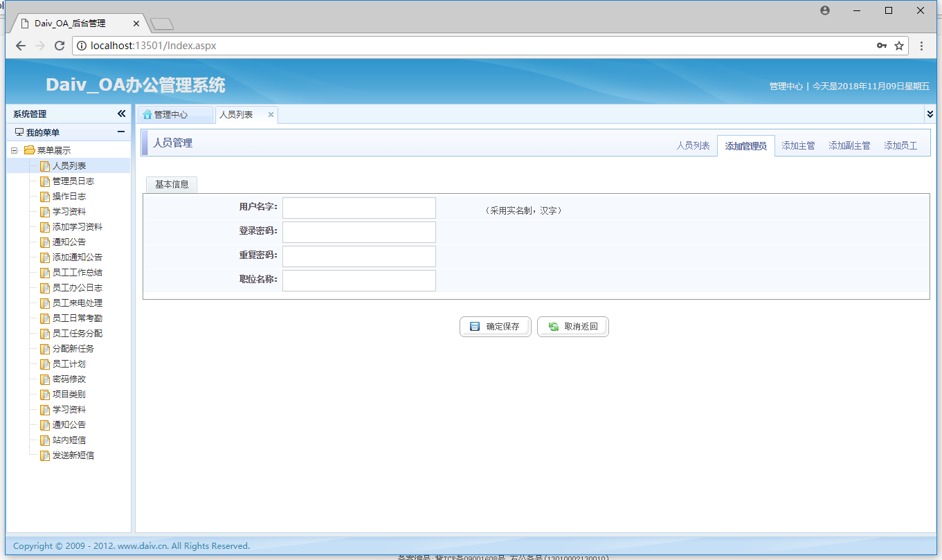Screen dimensions: 942x560
Task: Click the monitor icon beside 我的菜单
Action: (19, 132)
